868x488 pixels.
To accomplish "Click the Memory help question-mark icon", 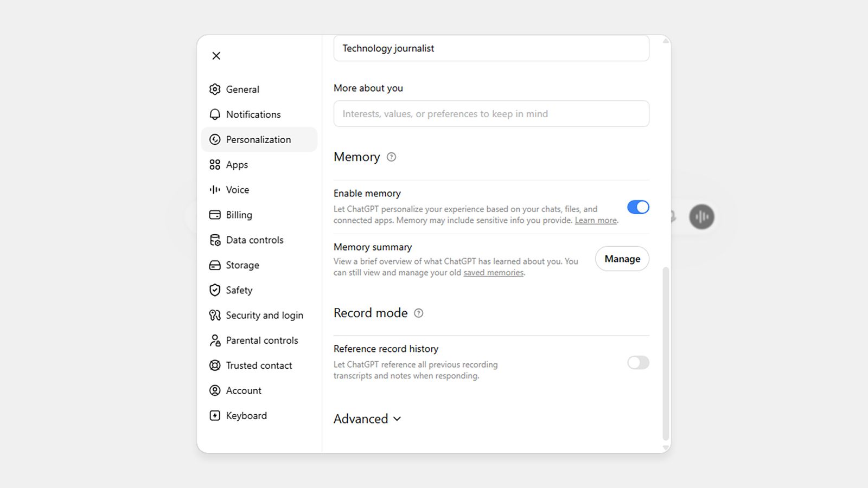I will point(391,157).
